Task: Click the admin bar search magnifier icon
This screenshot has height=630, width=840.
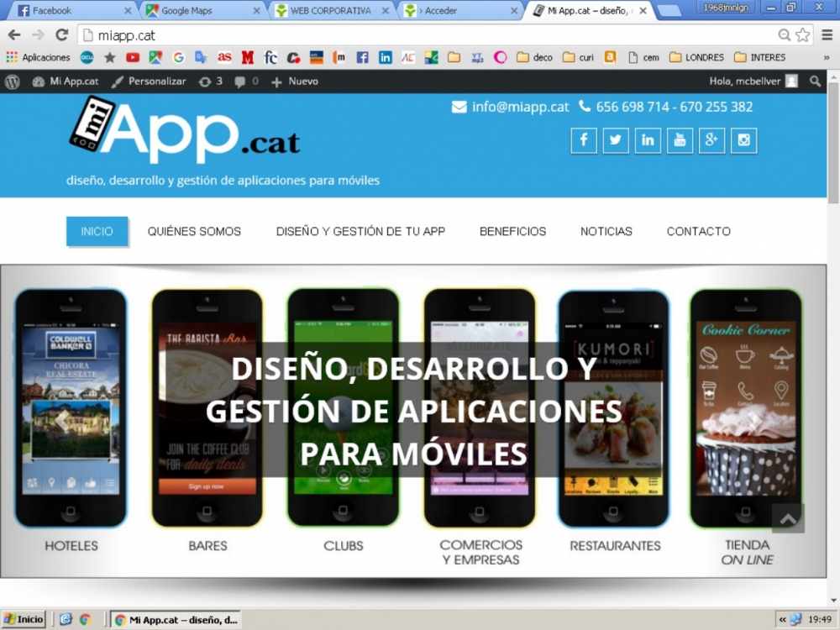Action: [815, 81]
